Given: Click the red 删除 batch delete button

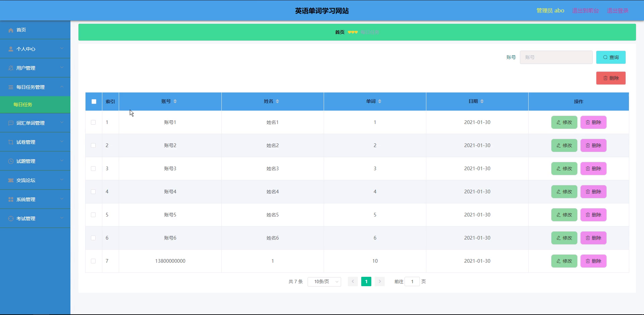Looking at the screenshot, I should click(611, 78).
